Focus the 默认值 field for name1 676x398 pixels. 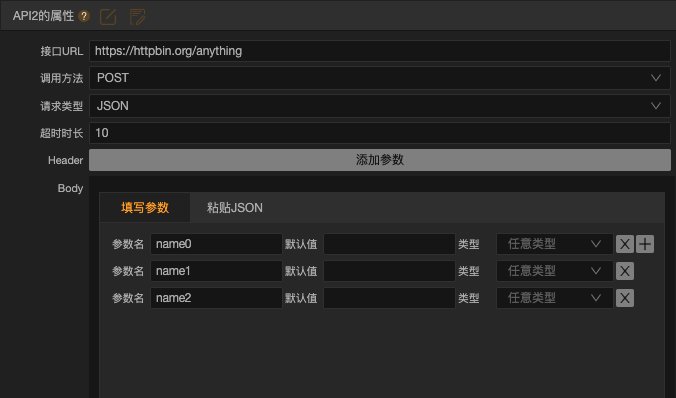point(389,271)
